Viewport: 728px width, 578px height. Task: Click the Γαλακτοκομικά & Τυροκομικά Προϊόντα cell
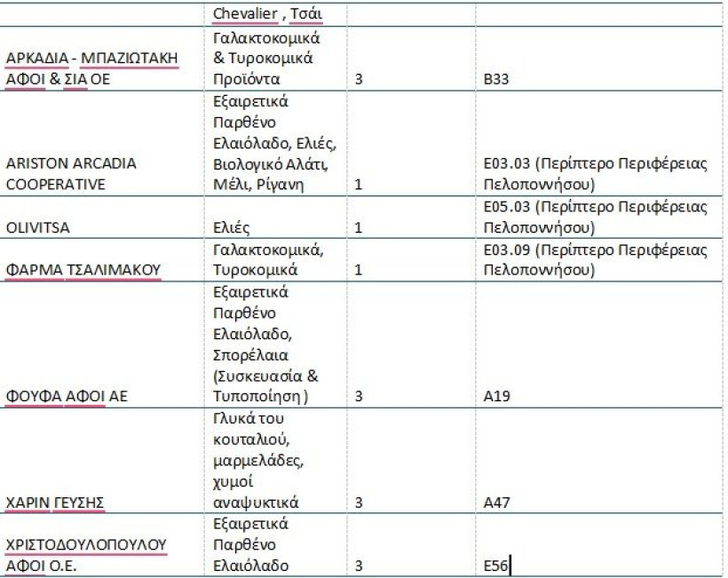pyautogui.click(x=266, y=59)
